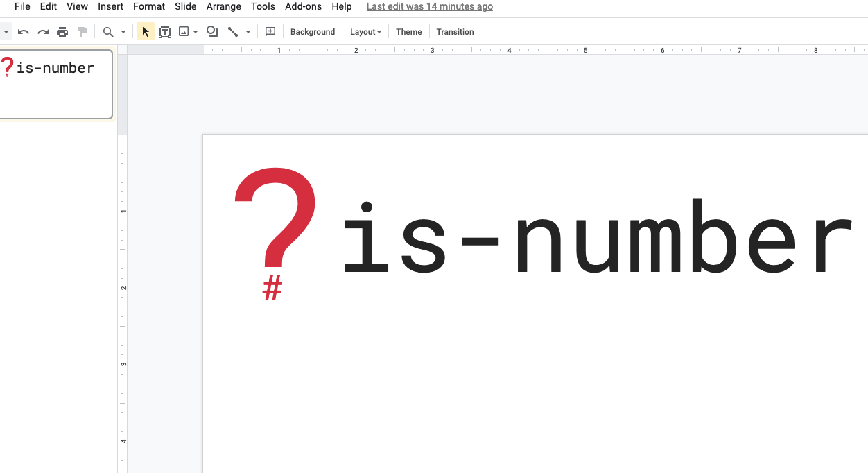The height and width of the screenshot is (473, 868).
Task: Select the Paint format tool
Action: [x=81, y=31]
